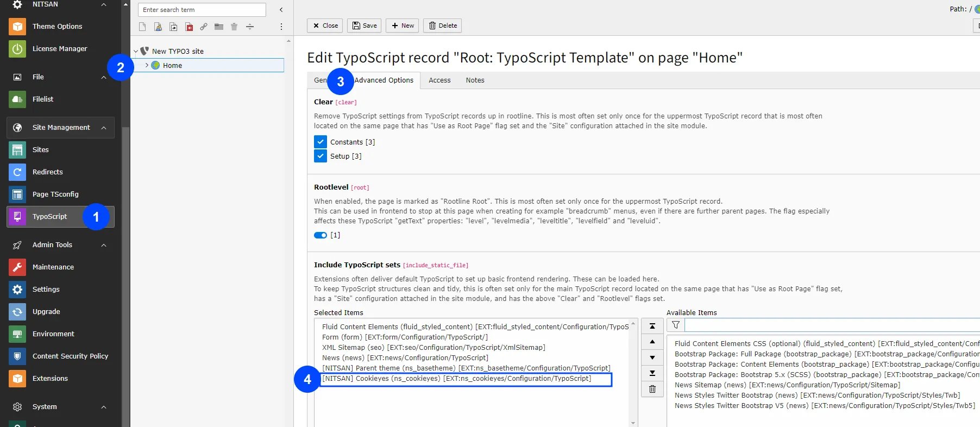Viewport: 980px width, 427px height.
Task: Toggle the Rootlevel switch off
Action: [x=321, y=235]
